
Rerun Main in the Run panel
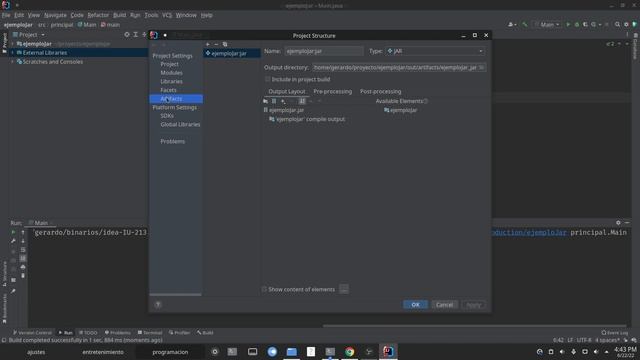(x=13, y=232)
